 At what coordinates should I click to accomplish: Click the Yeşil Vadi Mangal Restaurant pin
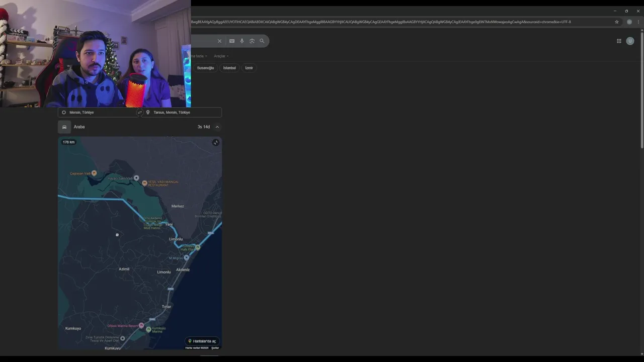(x=145, y=183)
